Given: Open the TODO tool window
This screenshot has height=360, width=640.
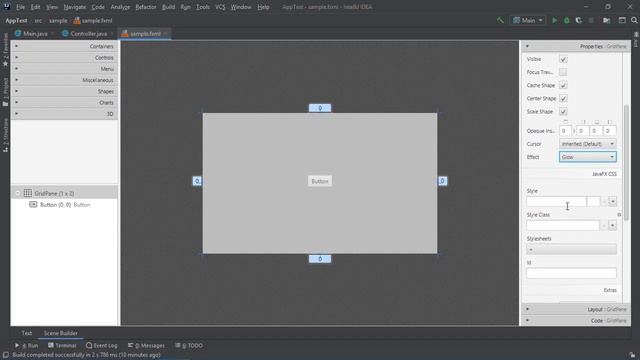Looking at the screenshot, I should (189, 345).
